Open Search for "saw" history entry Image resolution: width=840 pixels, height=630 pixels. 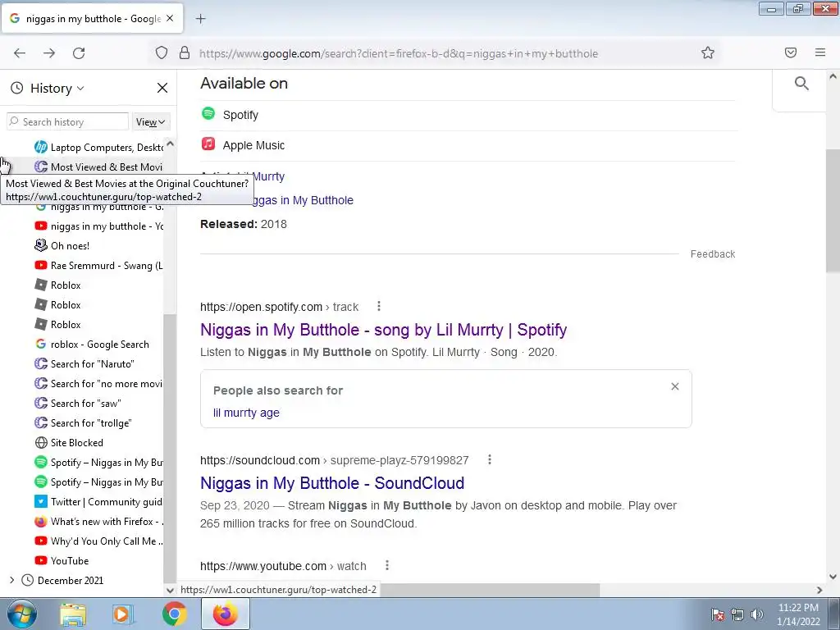(78, 404)
